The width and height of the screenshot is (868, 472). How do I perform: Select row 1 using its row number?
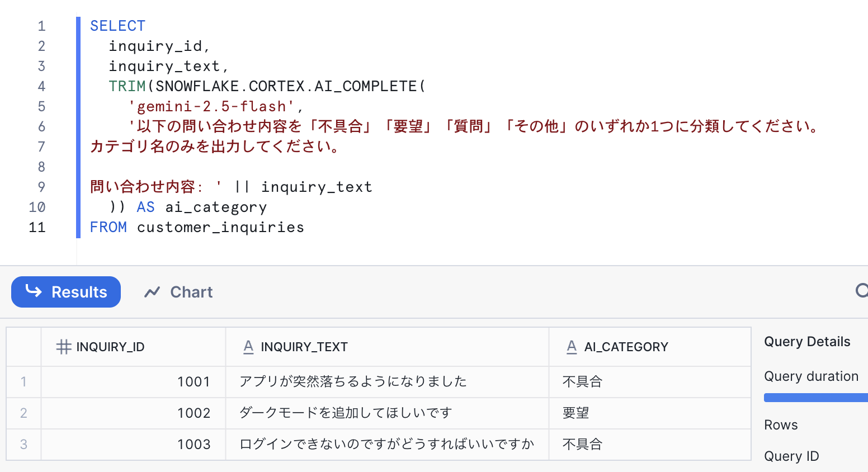coord(23,382)
